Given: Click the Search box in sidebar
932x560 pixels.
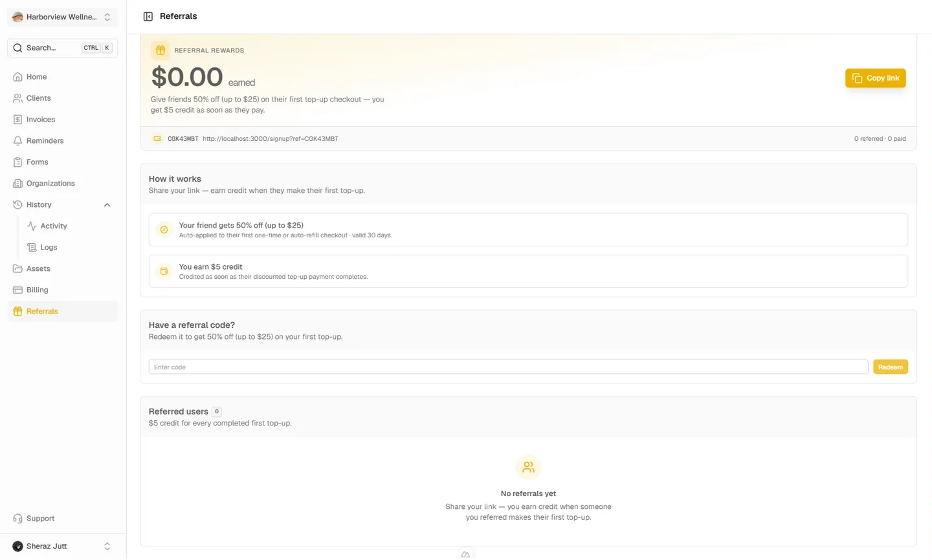Looking at the screenshot, I should (x=62, y=48).
